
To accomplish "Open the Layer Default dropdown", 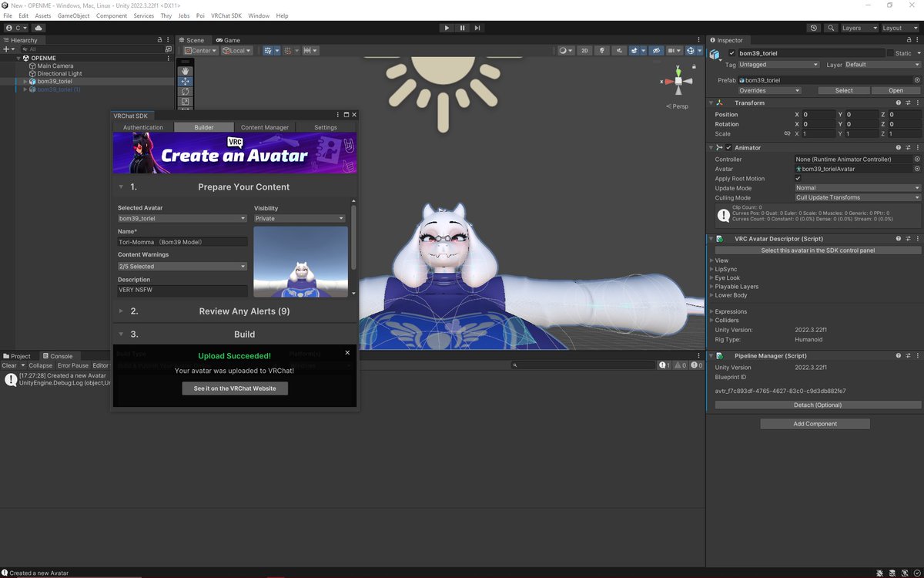I will pos(882,65).
